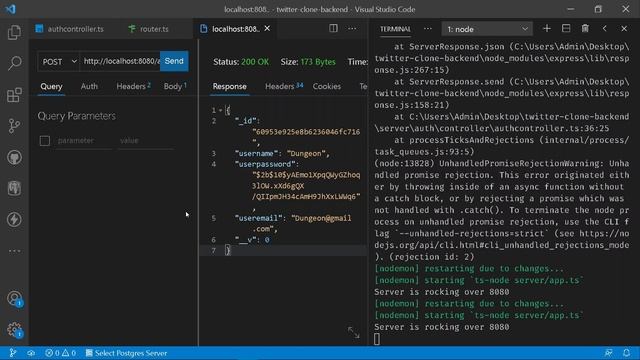
Task: Click the Status 200 OK text
Action: (x=241, y=62)
